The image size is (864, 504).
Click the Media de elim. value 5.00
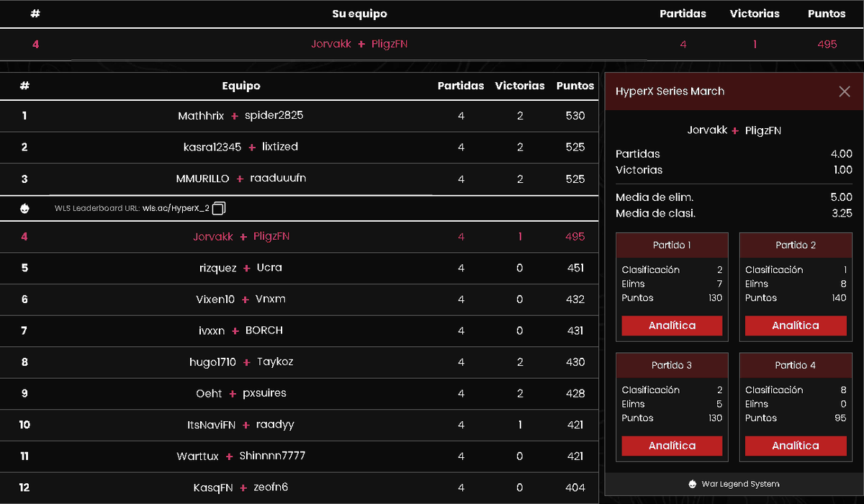pos(841,197)
